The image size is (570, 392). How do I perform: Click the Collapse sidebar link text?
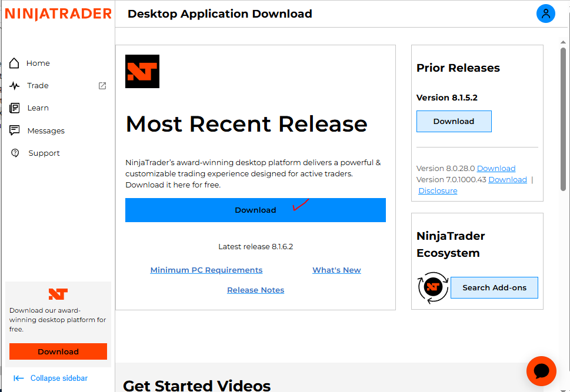pyautogui.click(x=59, y=378)
